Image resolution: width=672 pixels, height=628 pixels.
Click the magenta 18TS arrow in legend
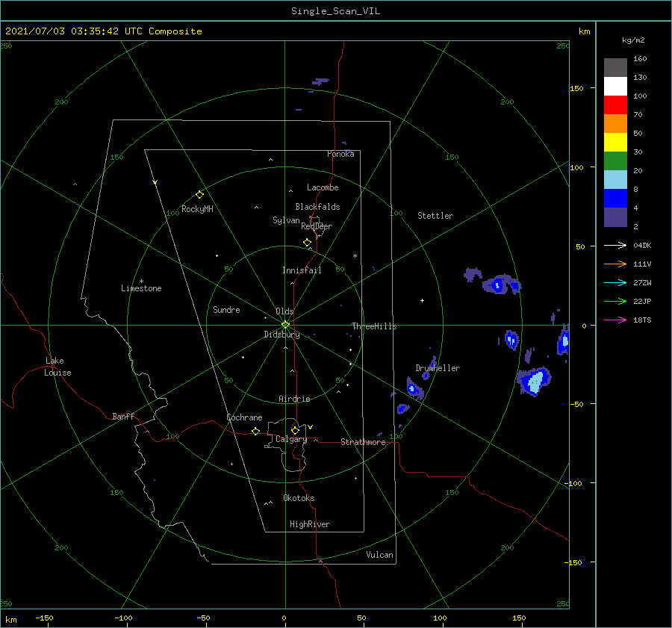pos(615,320)
